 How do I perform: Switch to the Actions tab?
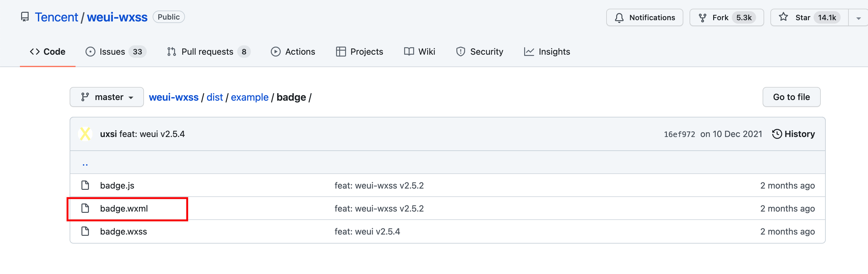coord(293,52)
